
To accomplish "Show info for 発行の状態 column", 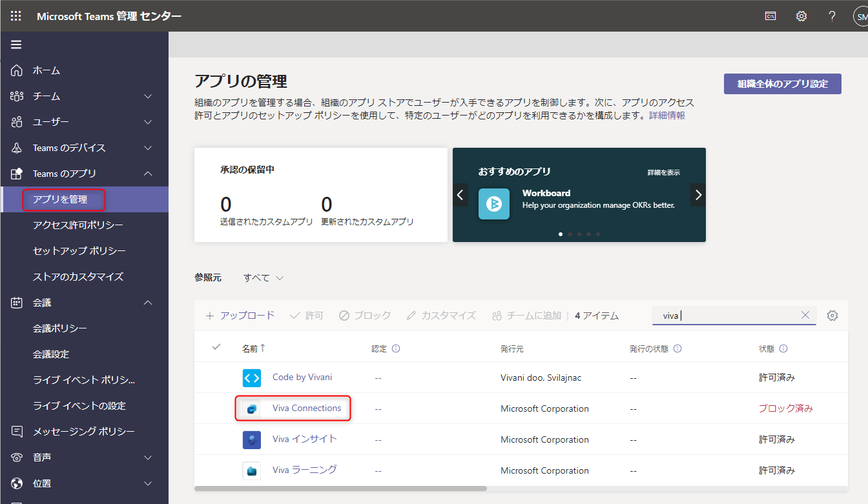I will point(677,348).
